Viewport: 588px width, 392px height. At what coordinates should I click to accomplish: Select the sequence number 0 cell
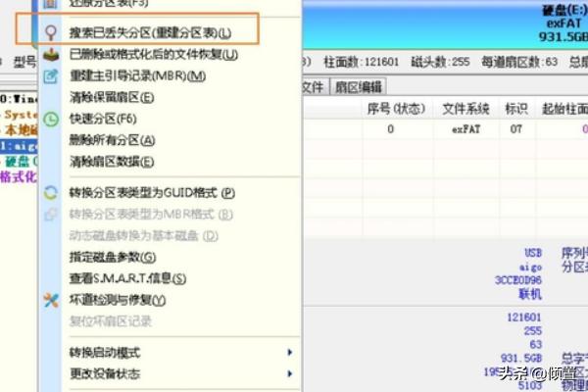coord(390,129)
